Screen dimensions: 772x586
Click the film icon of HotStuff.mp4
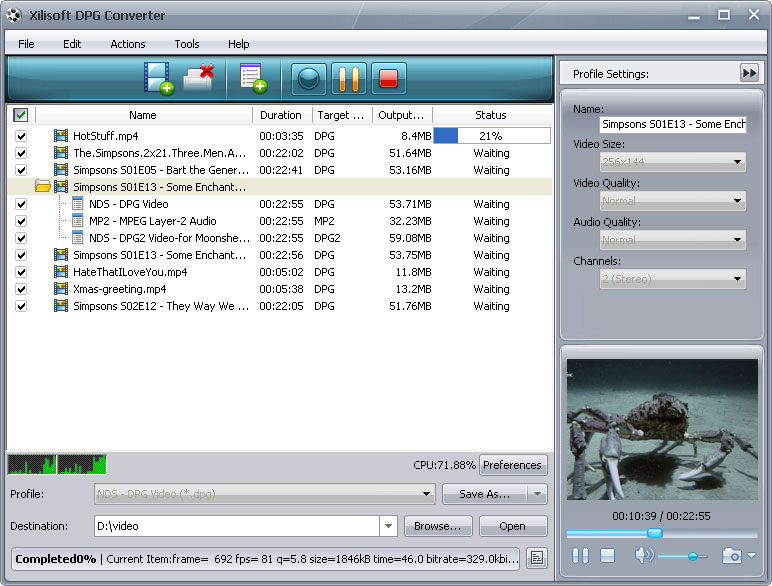[61, 135]
